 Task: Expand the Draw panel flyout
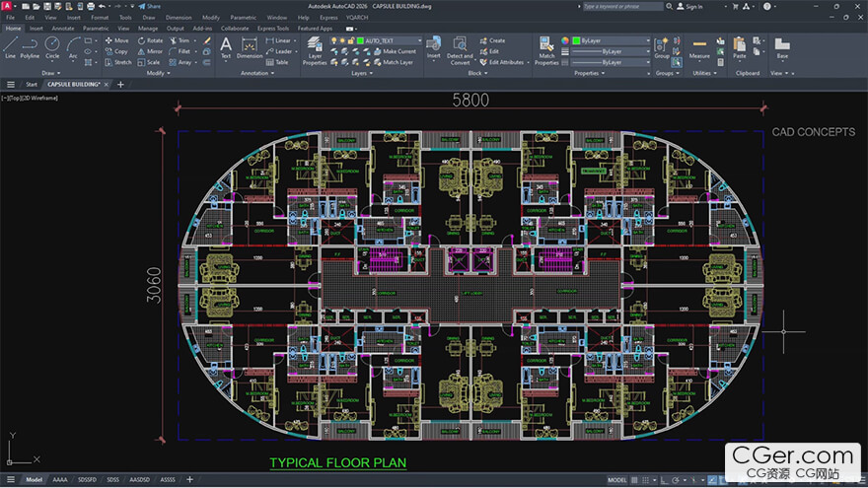pos(48,73)
